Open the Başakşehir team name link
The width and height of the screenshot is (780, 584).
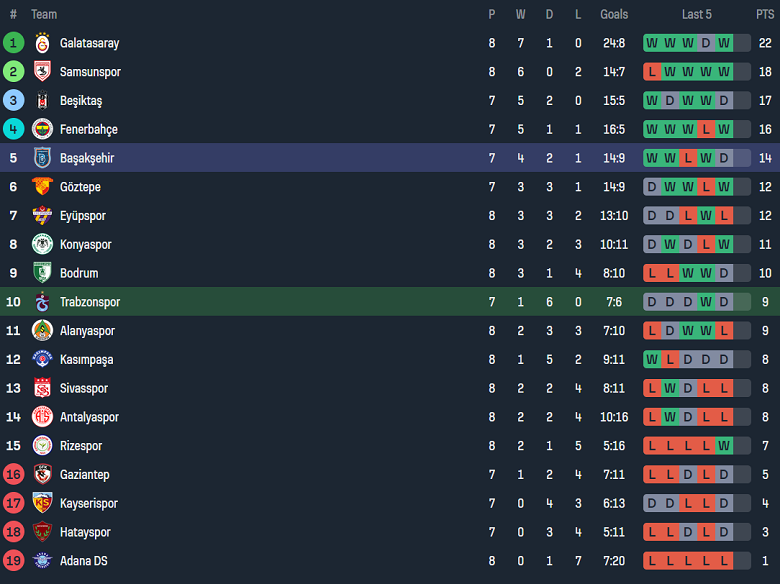(87, 158)
